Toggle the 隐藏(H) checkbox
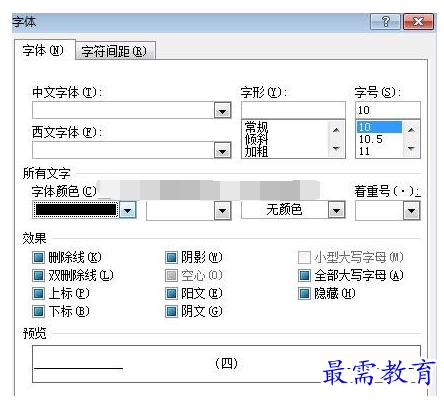This screenshot has height=404, width=444. [304, 293]
